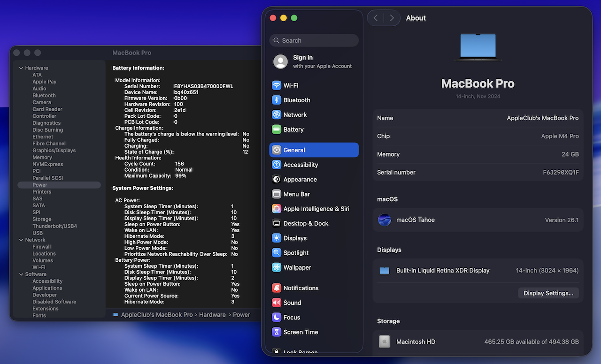The height and width of the screenshot is (364, 601).
Task: Collapse the Network disclosure triangle
Action: pos(21,240)
